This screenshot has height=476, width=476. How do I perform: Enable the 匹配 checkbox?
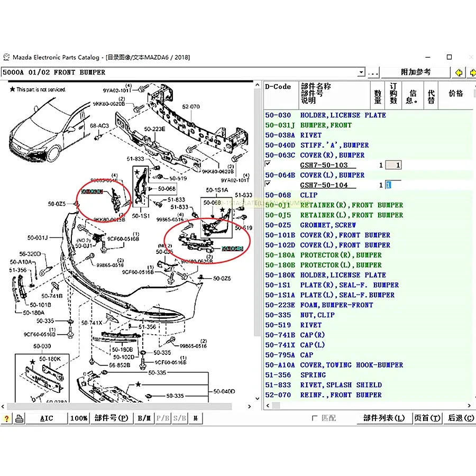click(315, 418)
